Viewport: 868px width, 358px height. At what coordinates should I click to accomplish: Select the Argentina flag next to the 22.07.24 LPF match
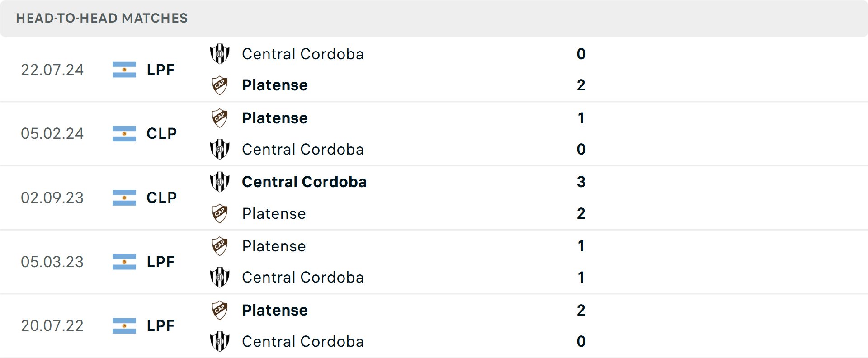coord(124,70)
